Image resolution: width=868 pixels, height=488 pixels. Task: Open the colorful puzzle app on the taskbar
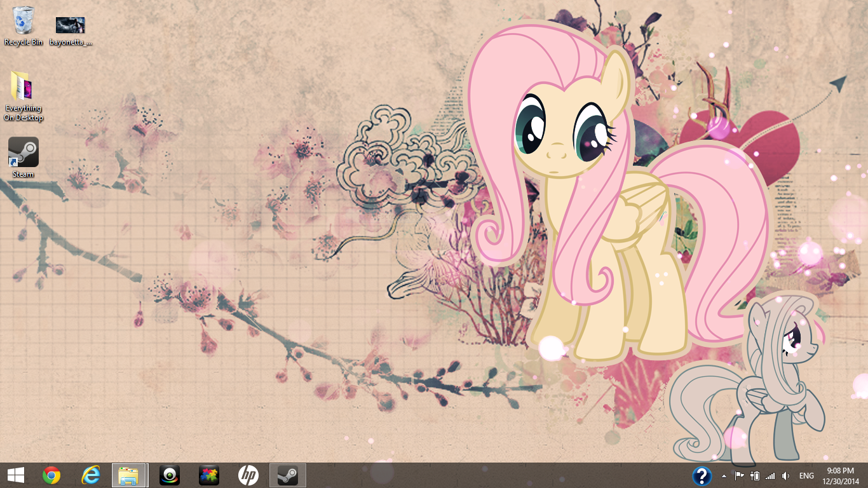[x=208, y=475]
